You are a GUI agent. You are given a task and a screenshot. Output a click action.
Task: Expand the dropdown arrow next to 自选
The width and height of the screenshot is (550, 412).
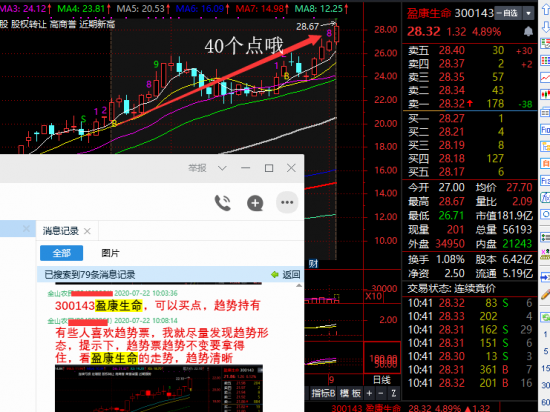point(528,13)
